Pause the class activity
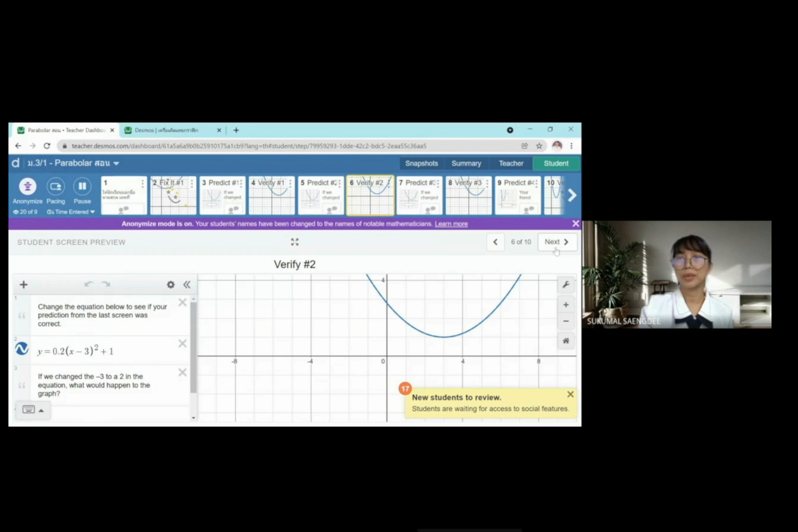 (82, 187)
